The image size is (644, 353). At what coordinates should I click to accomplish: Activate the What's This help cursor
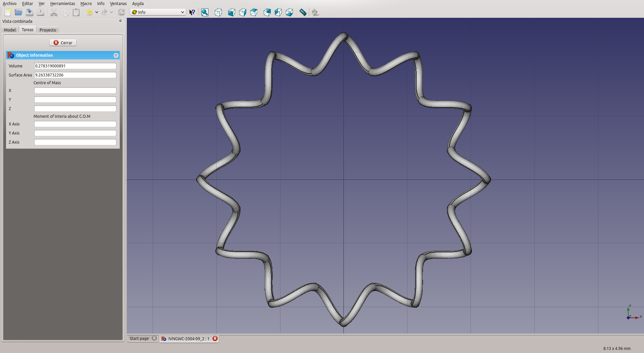click(x=192, y=12)
